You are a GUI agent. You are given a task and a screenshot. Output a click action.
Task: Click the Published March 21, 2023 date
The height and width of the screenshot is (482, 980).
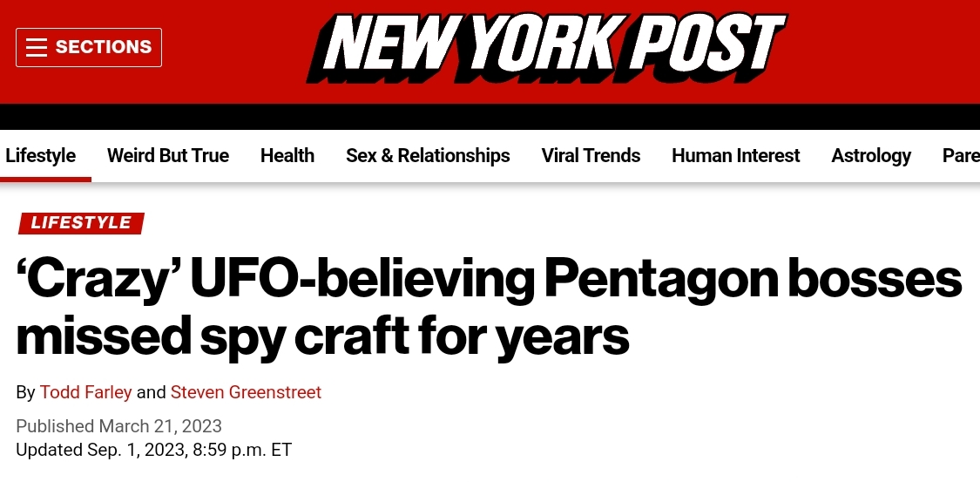tap(119, 426)
